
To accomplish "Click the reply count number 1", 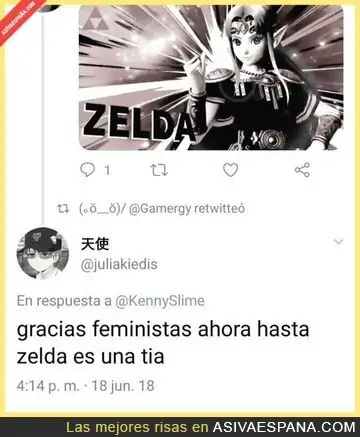I will click(107, 170).
